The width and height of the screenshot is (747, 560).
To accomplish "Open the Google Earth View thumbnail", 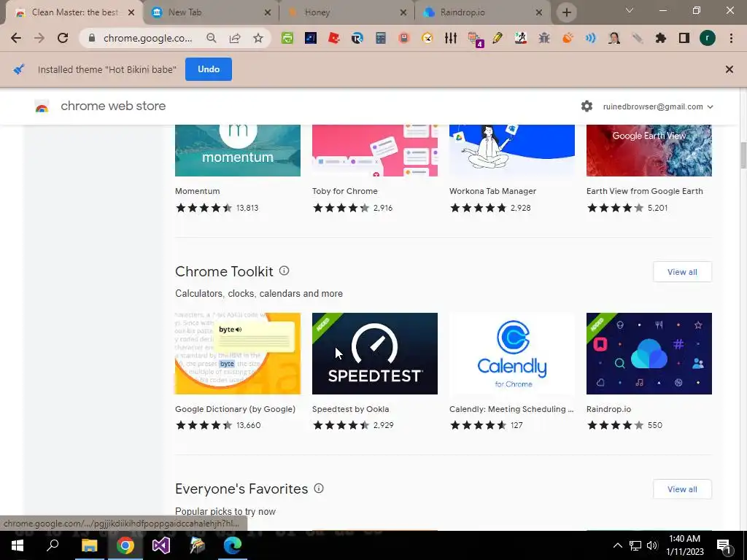I will coord(649,150).
